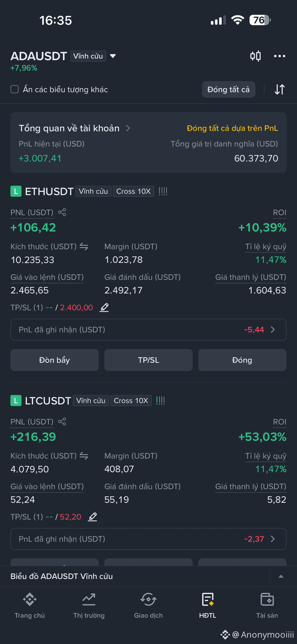Share the LTCUSDT PNL via share icon
The image size is (297, 644).
62,422
